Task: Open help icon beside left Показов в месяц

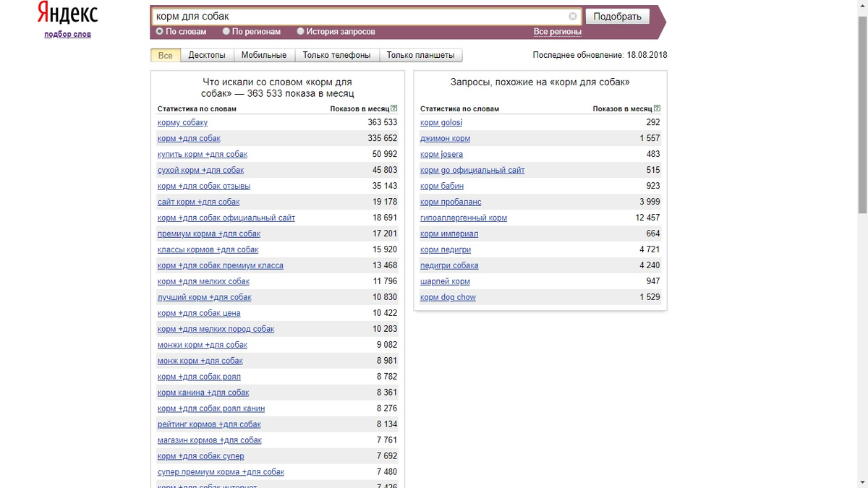Action: [394, 108]
